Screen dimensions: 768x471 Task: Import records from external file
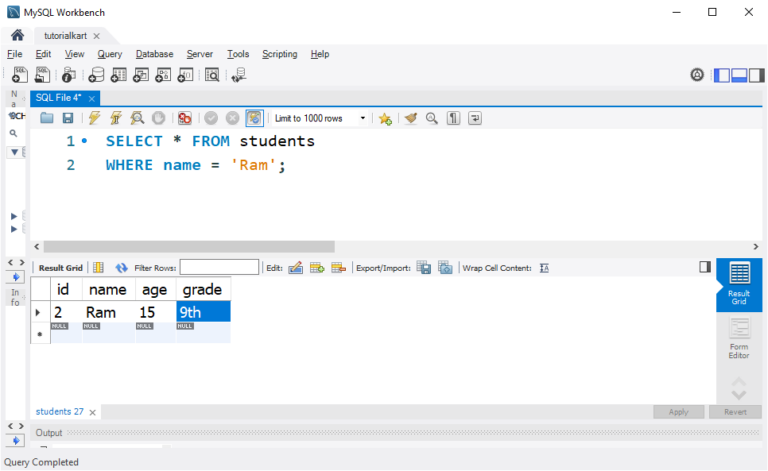tap(445, 268)
